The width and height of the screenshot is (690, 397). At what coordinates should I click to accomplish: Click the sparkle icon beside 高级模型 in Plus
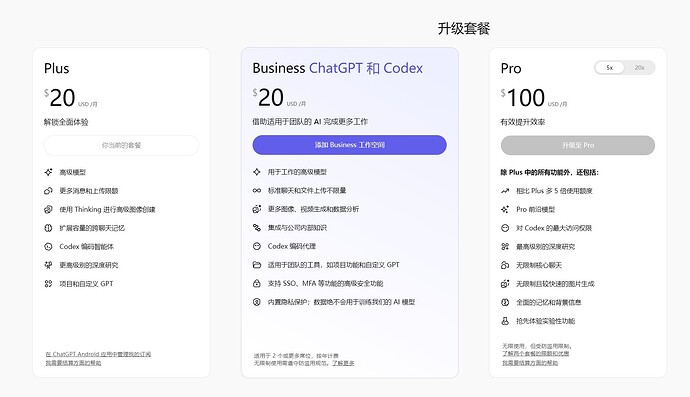point(48,172)
